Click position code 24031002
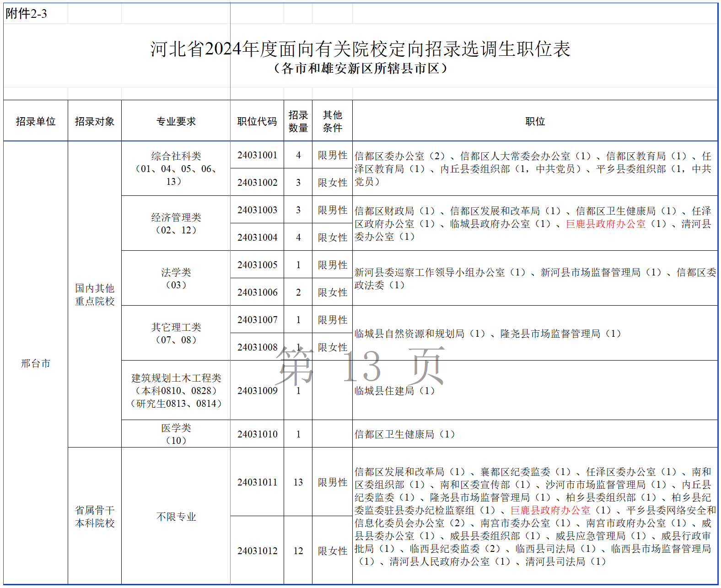The width and height of the screenshot is (721, 588). coord(257,183)
